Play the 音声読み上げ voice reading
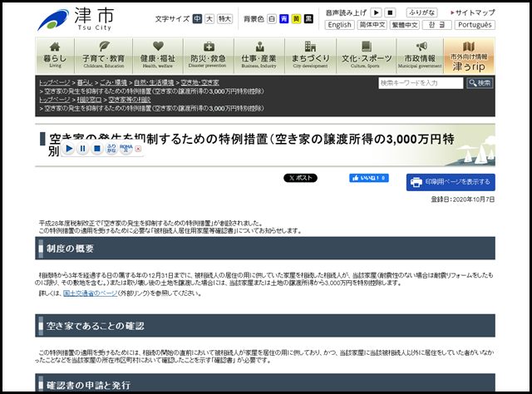This screenshot has height=394, width=532. click(376, 13)
